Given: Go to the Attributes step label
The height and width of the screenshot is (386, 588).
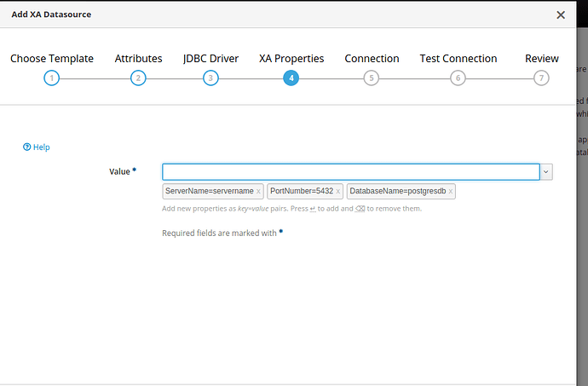Looking at the screenshot, I should [138, 59].
